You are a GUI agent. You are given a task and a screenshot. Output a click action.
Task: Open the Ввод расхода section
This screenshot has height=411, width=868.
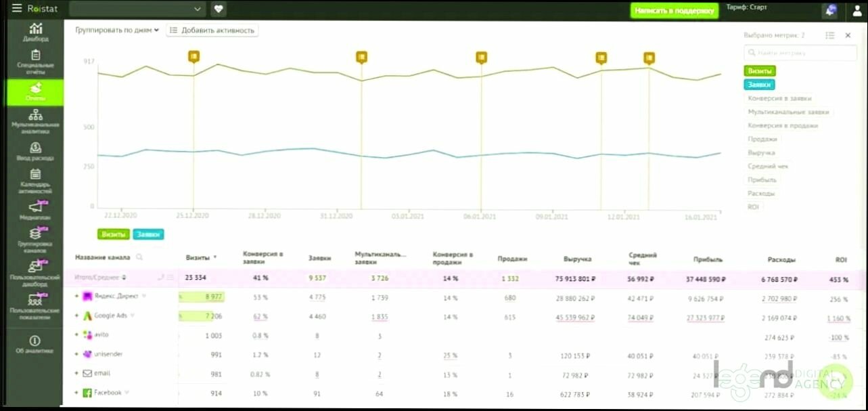coord(35,150)
